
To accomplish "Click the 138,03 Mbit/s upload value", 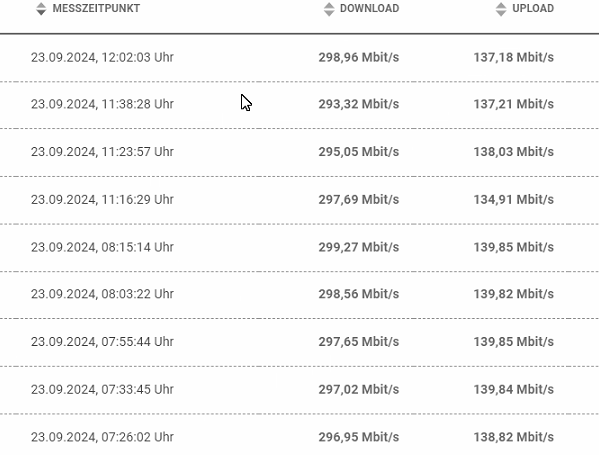I will (x=514, y=152).
